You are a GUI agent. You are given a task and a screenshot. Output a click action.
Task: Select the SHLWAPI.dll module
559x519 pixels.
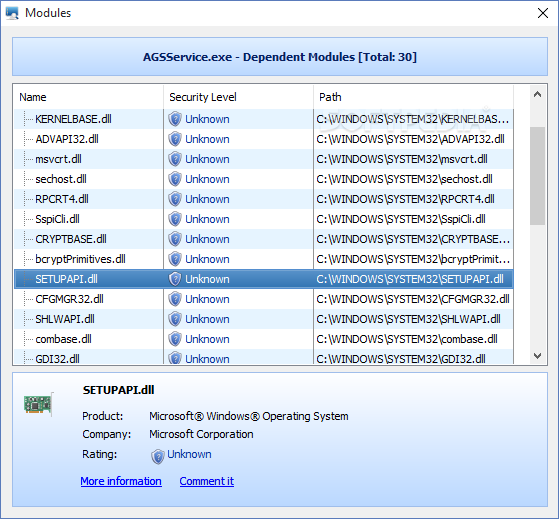click(x=65, y=319)
